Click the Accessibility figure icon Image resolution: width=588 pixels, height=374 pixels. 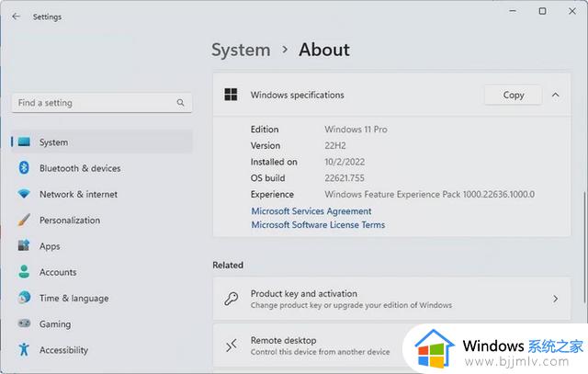point(24,349)
